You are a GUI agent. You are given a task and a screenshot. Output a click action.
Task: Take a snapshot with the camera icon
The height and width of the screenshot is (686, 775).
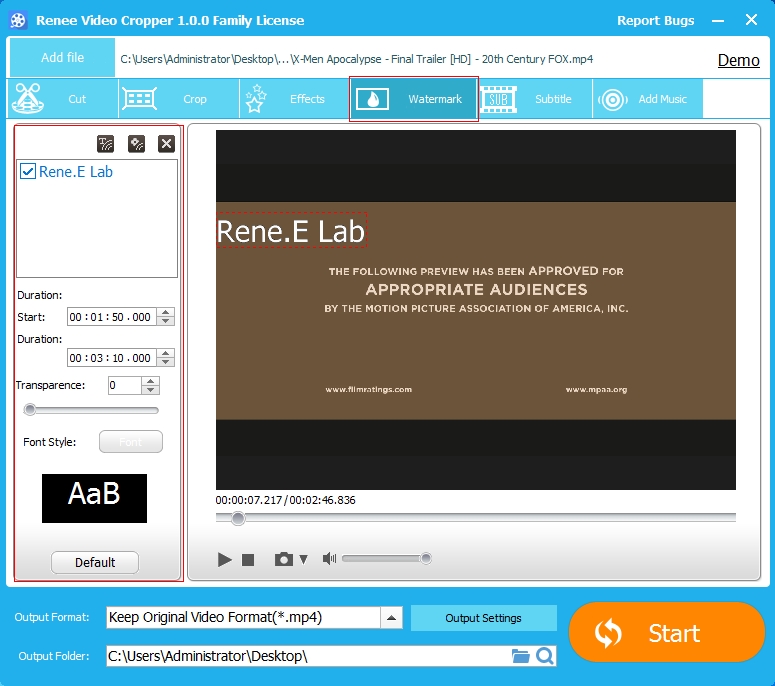[284, 559]
